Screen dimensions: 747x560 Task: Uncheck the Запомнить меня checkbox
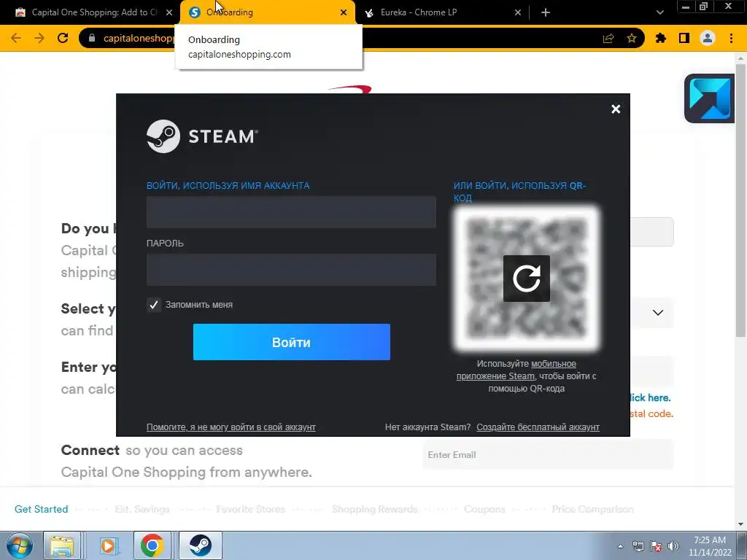(x=153, y=305)
